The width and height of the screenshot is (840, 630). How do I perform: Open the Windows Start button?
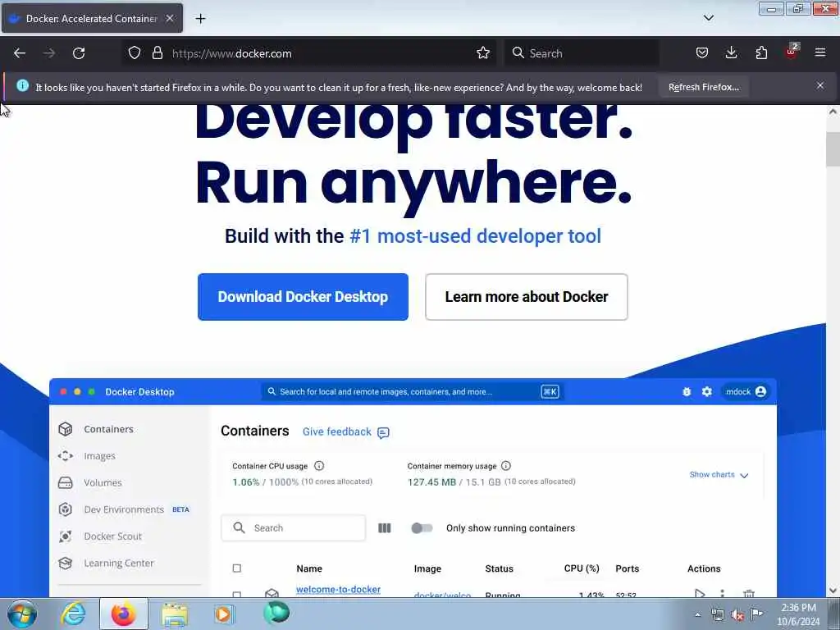pos(22,614)
